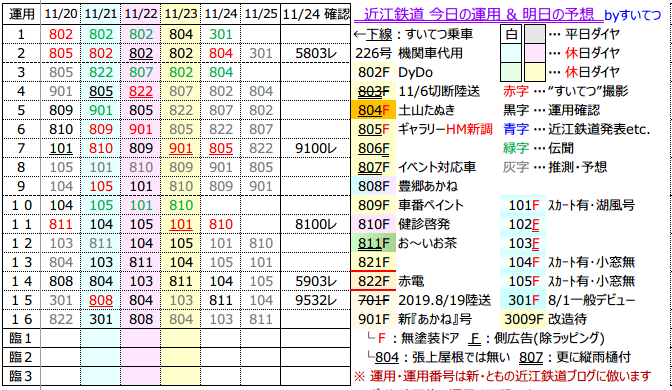The width and height of the screenshot is (672, 390).
Task: Click the 103F legend cell
Action: (x=523, y=243)
